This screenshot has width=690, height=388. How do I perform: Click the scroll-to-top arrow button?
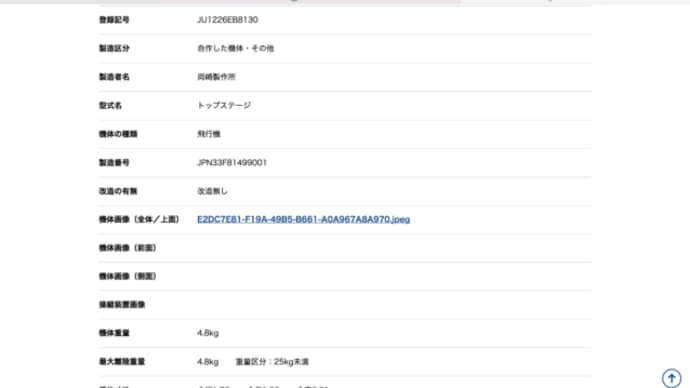(x=672, y=378)
